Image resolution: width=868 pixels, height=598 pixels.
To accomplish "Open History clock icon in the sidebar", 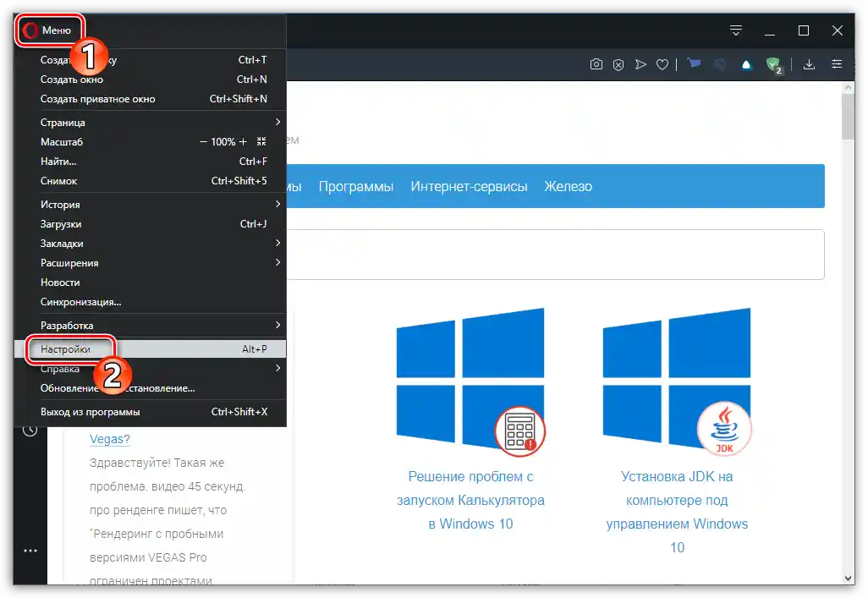I will click(x=30, y=430).
